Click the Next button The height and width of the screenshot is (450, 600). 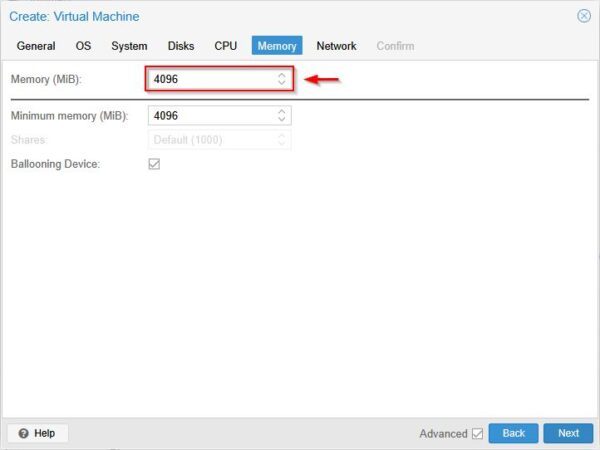coord(568,433)
